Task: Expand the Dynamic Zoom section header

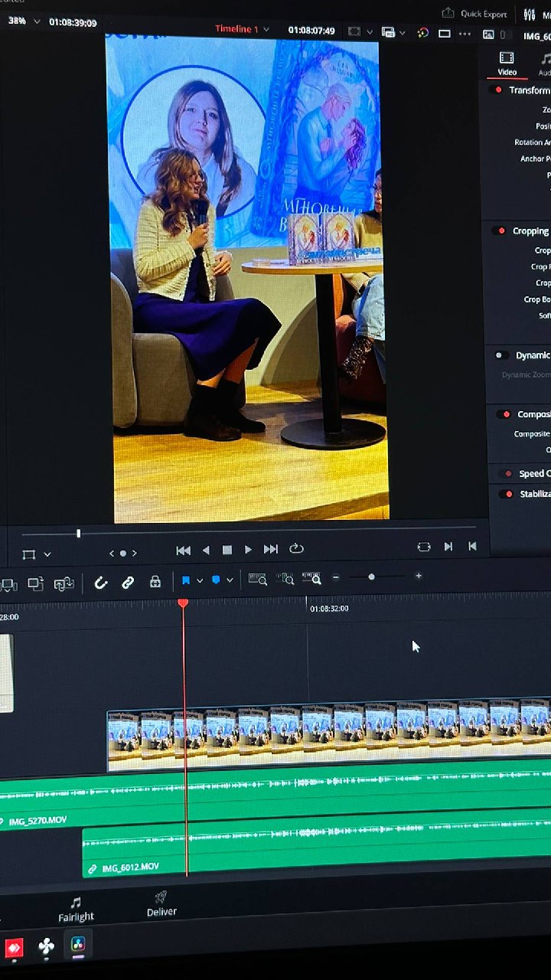Action: [x=533, y=355]
